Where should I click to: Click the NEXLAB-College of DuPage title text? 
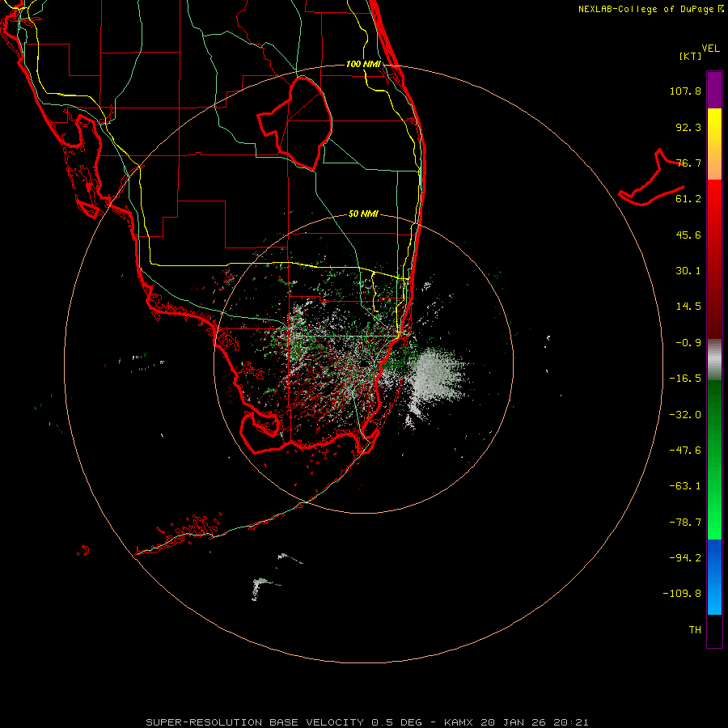click(651, 9)
